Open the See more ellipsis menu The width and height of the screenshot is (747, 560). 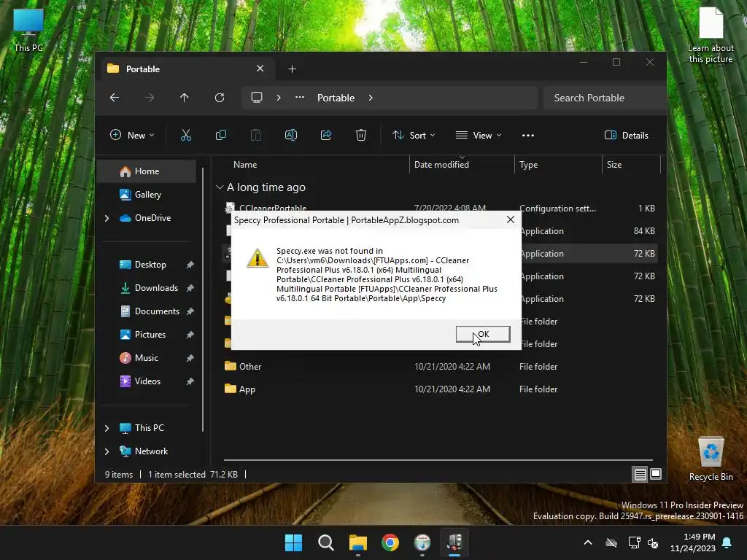528,135
